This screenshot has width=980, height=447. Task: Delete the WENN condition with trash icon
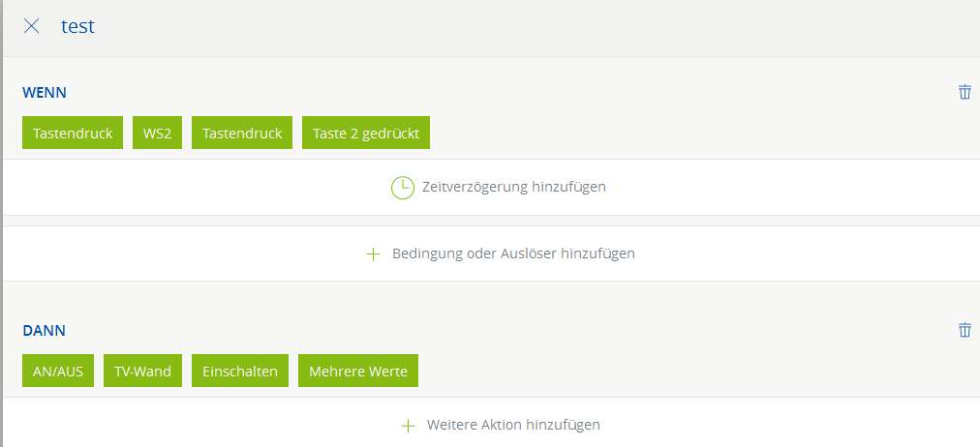pos(965,92)
